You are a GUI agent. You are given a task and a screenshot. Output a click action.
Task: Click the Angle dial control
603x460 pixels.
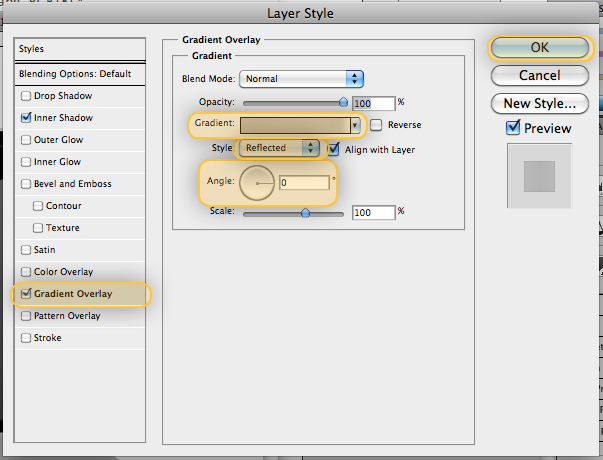257,183
